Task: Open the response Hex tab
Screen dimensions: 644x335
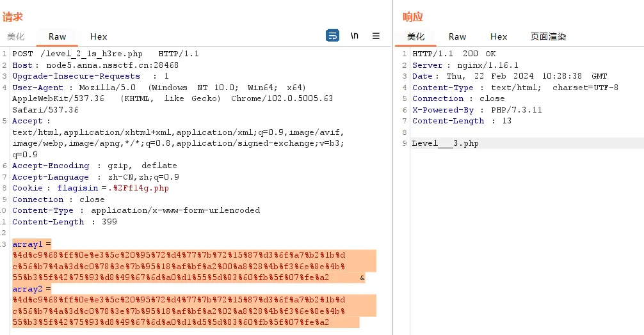Action: pos(499,36)
